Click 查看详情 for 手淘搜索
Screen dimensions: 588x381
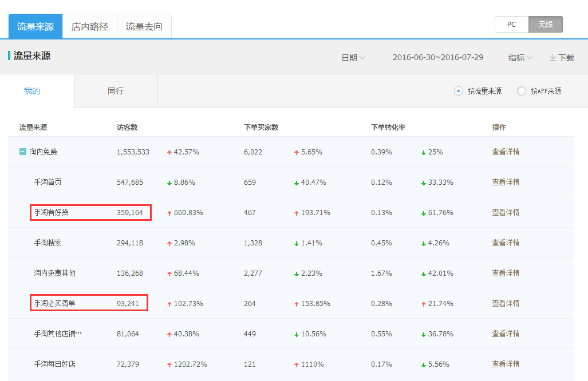click(x=506, y=243)
